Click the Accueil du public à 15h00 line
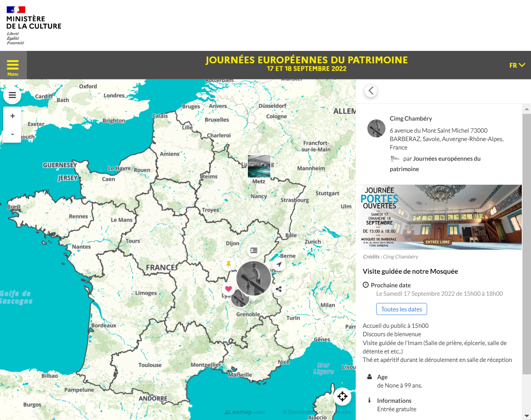The image size is (531, 420). [x=395, y=326]
